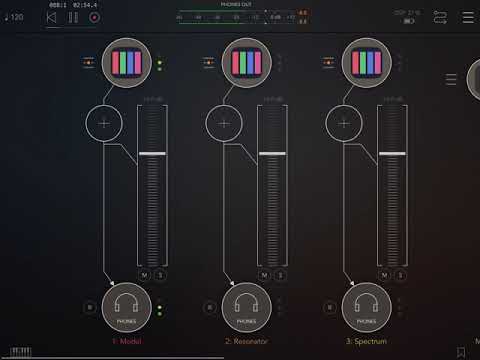Viewport: 480px width, 360px height.
Task: Open the Modal channel headphones output node
Action: pos(127,308)
